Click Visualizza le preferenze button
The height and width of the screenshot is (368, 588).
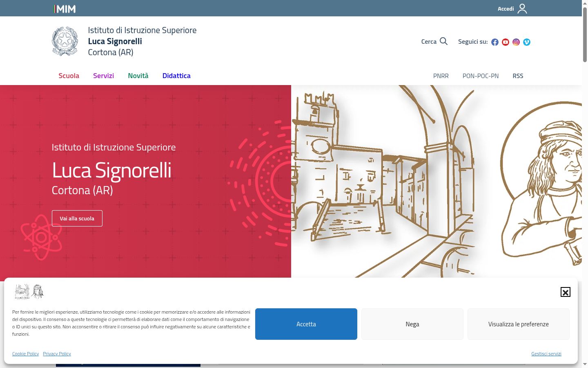click(x=519, y=324)
